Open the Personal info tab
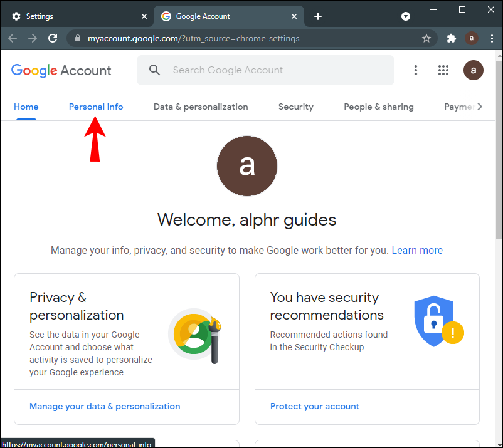This screenshot has width=503, height=448. click(96, 107)
